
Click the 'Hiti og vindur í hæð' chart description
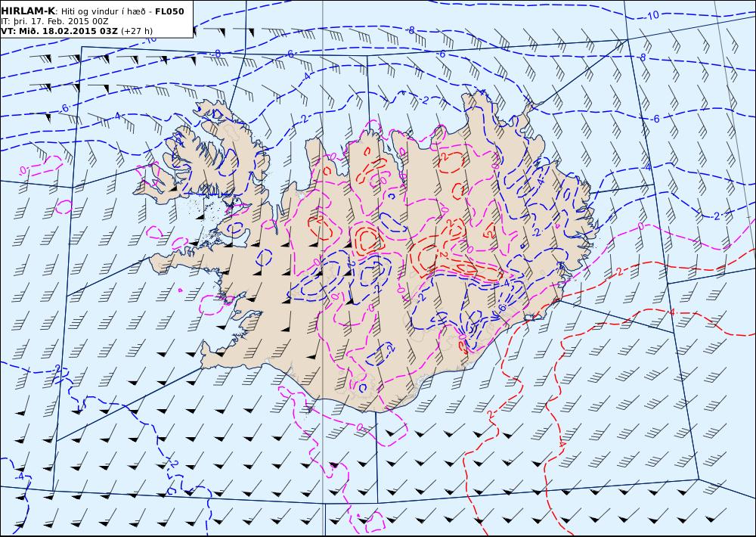point(105,11)
